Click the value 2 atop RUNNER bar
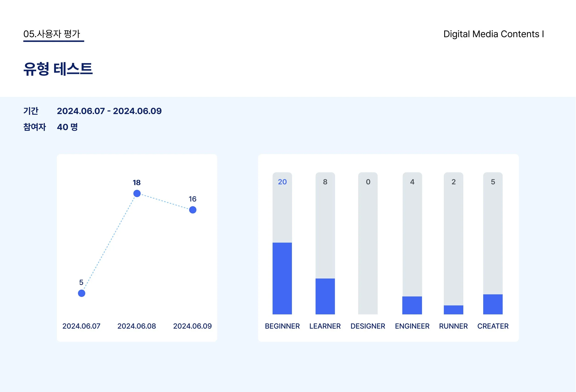 454,182
